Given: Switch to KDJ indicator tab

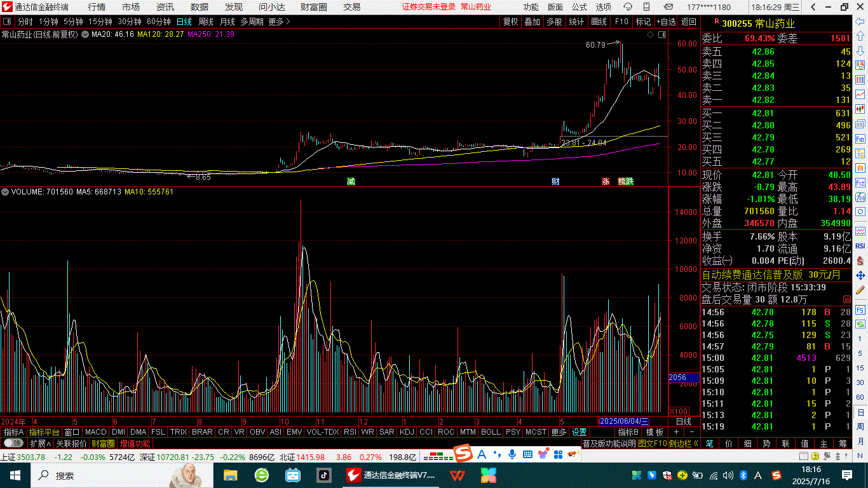Looking at the screenshot, I should click(x=407, y=432).
